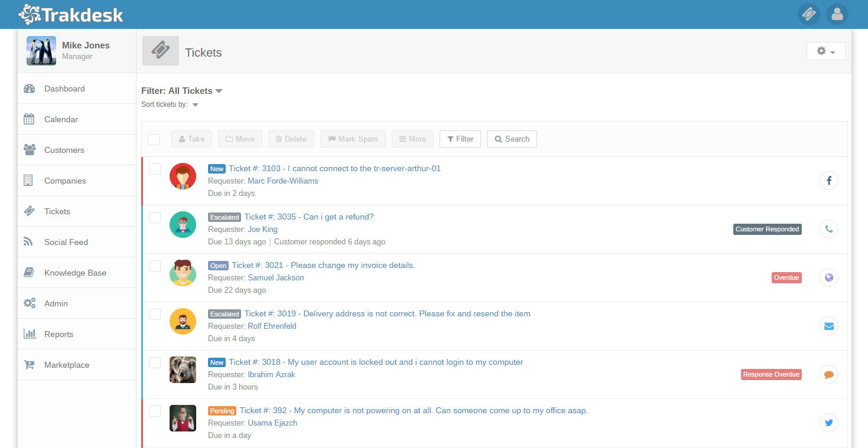Click the Mark Spam button
868x448 pixels.
coord(353,139)
